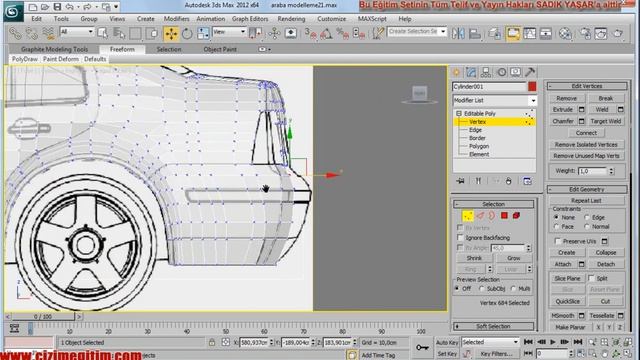640x360 pixels.
Task: Click the Unlink Selection icon
Action: click(x=32, y=33)
